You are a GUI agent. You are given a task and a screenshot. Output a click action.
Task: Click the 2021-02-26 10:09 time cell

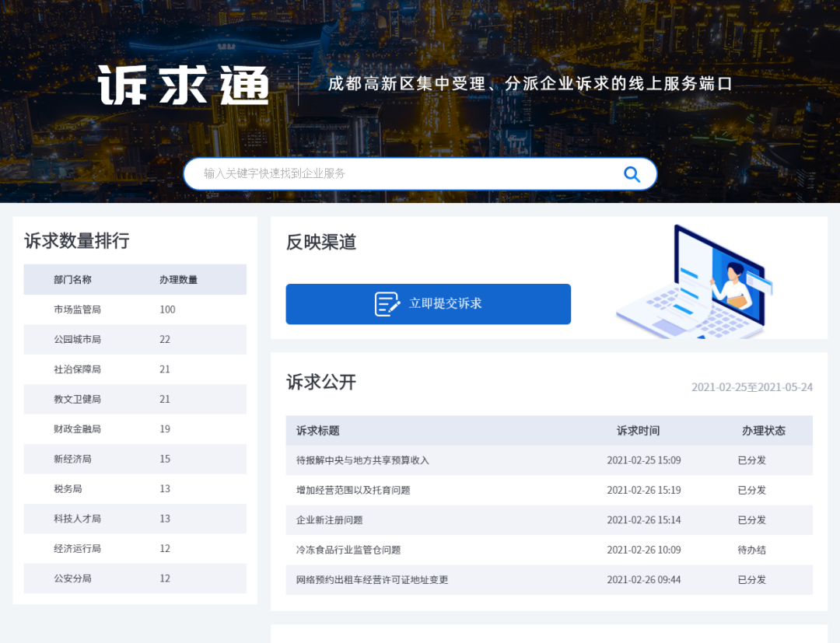[x=643, y=550]
